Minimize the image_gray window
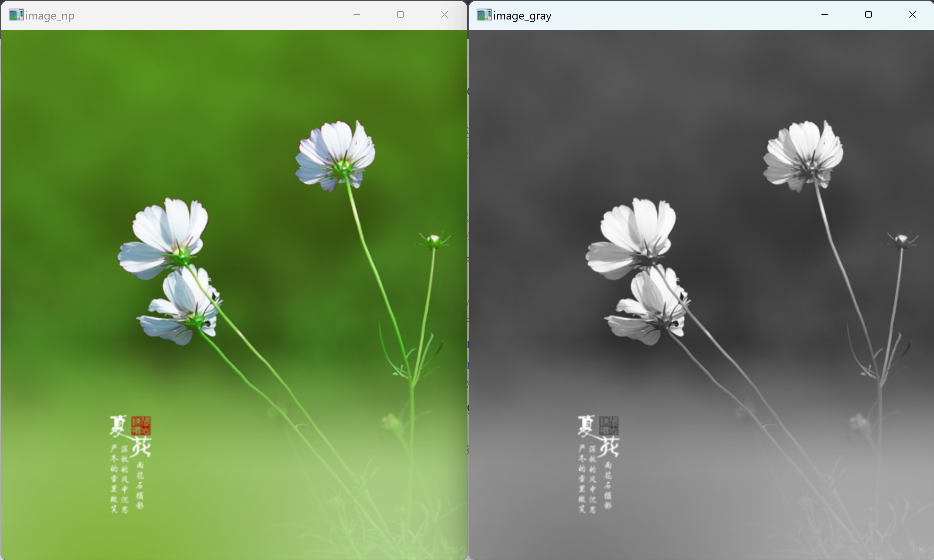 (825, 15)
